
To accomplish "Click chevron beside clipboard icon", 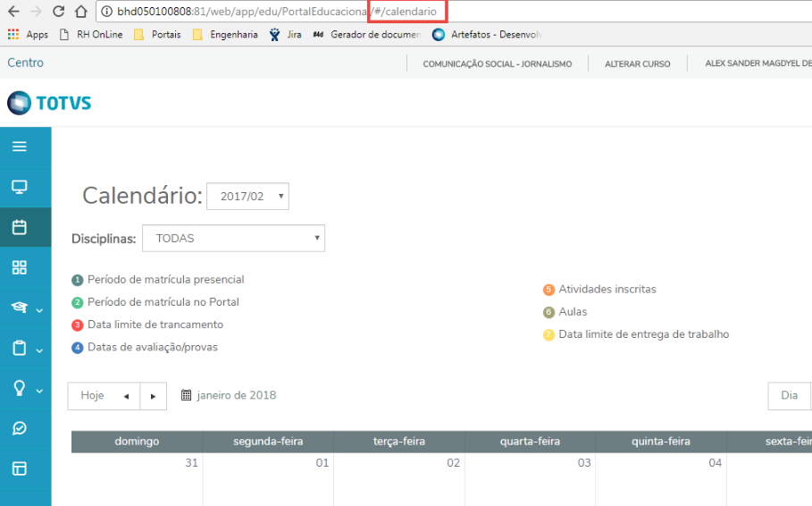I will 39,351.
